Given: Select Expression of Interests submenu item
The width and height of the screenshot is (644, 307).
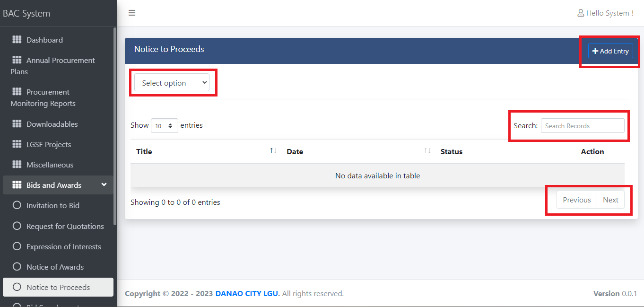Looking at the screenshot, I should point(58,246).
